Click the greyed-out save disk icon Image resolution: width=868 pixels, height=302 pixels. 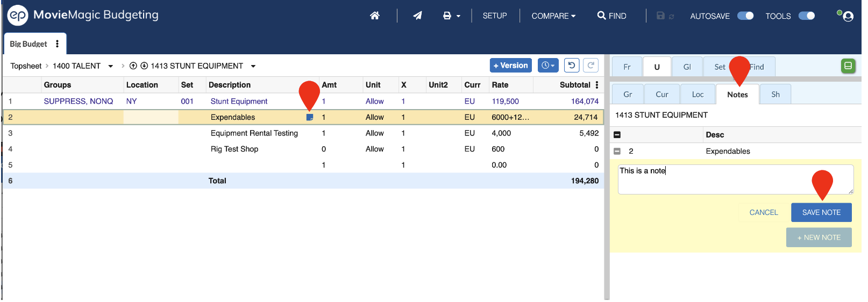(660, 16)
